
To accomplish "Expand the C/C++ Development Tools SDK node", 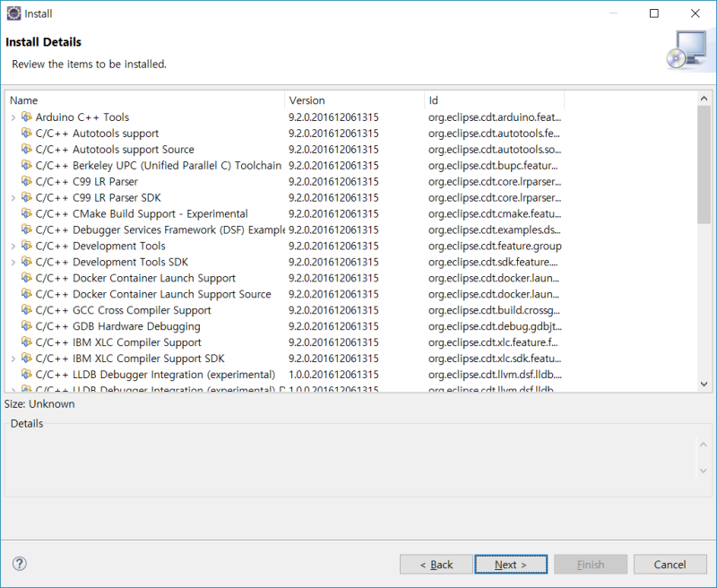I will 13,262.
